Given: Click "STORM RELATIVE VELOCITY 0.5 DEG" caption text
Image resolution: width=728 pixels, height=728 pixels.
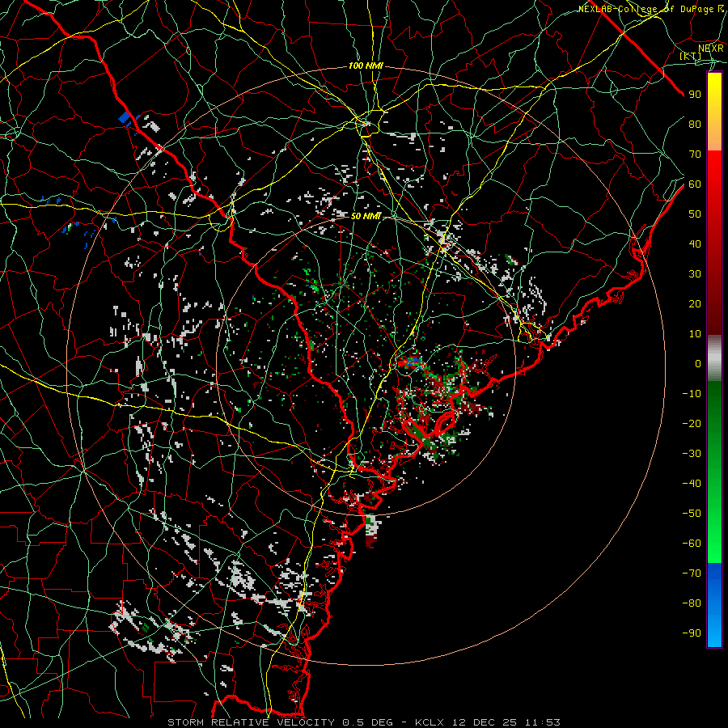Looking at the screenshot, I should 280,722.
